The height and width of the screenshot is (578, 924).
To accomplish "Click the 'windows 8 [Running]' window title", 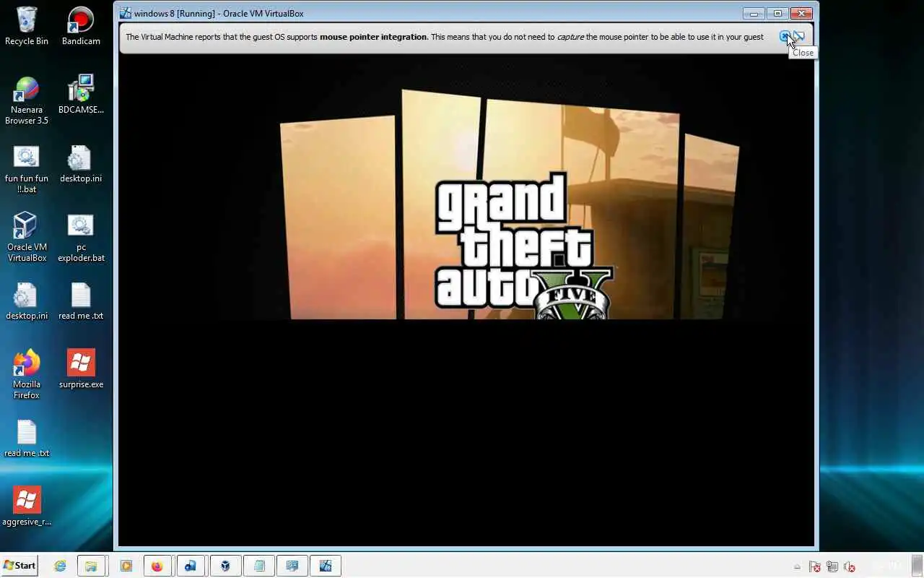I will tap(219, 13).
